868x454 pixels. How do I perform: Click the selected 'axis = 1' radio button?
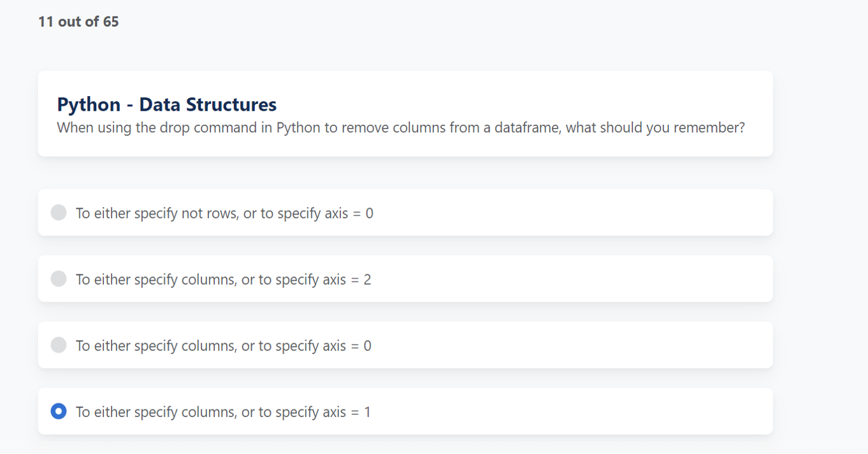point(59,411)
